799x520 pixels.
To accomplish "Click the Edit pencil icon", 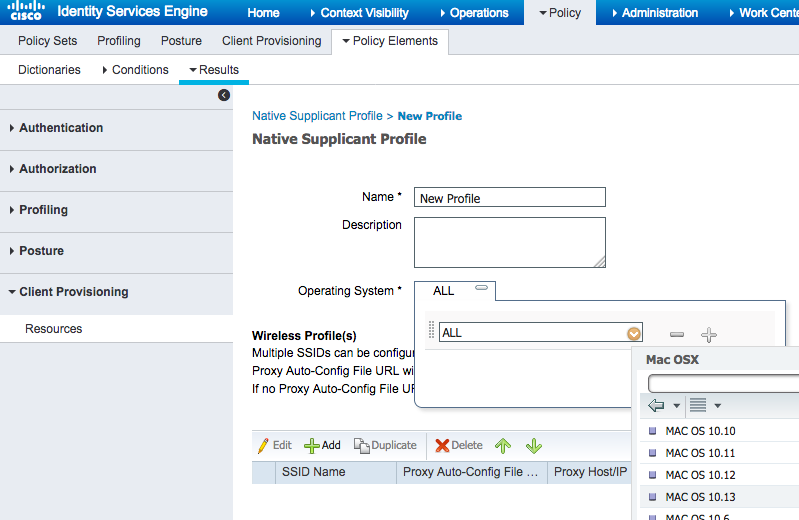I will pos(263,446).
